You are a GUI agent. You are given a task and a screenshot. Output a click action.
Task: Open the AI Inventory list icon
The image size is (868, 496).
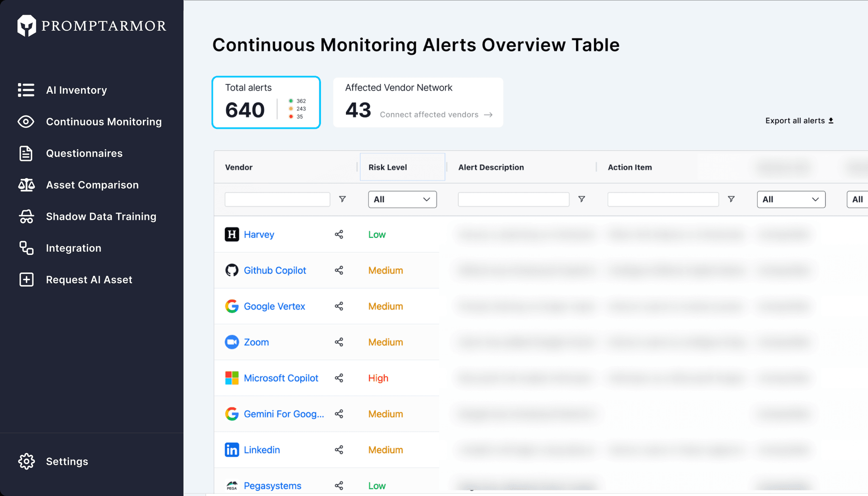26,90
